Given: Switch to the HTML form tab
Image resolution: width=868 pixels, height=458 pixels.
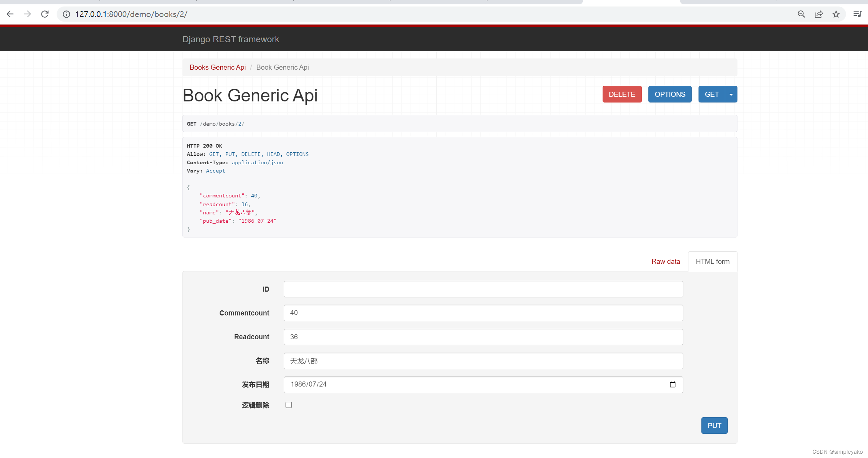Looking at the screenshot, I should coord(712,261).
